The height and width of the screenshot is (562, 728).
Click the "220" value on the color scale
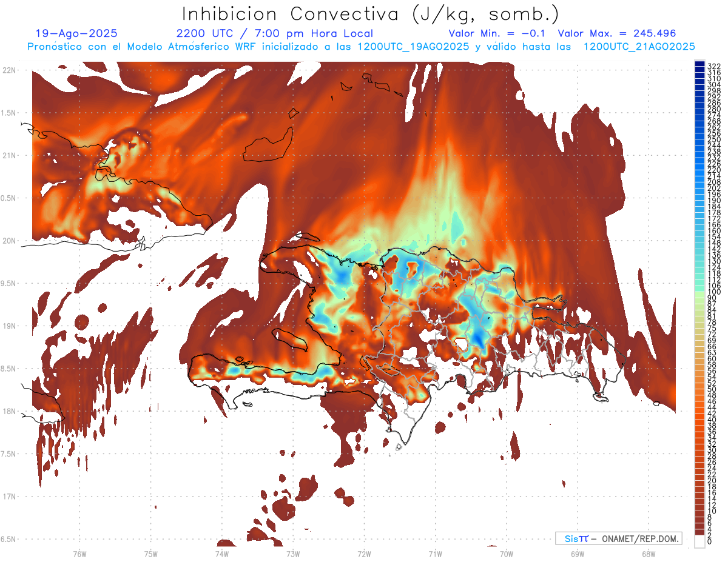coord(713,170)
